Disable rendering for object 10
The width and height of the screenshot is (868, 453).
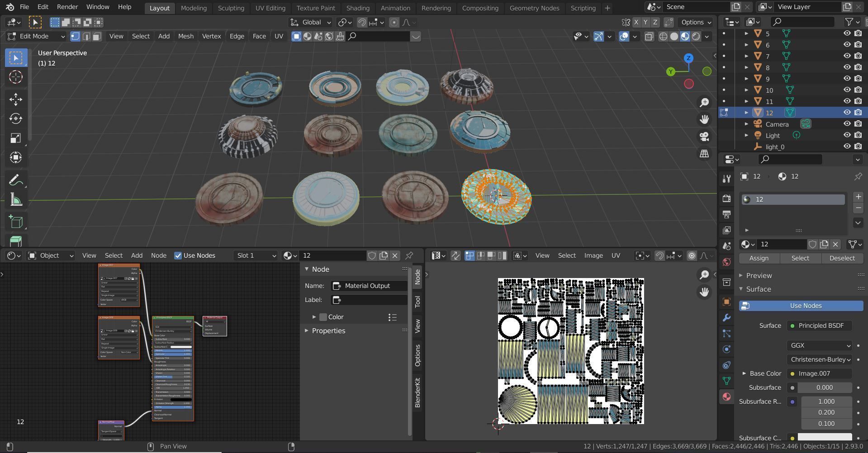(x=858, y=90)
